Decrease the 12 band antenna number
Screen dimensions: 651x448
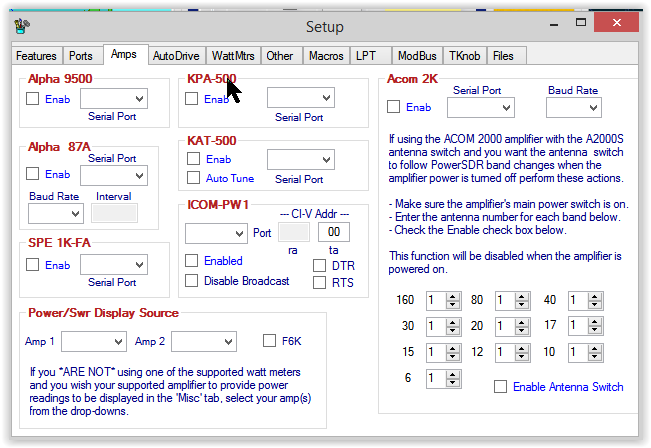point(522,357)
